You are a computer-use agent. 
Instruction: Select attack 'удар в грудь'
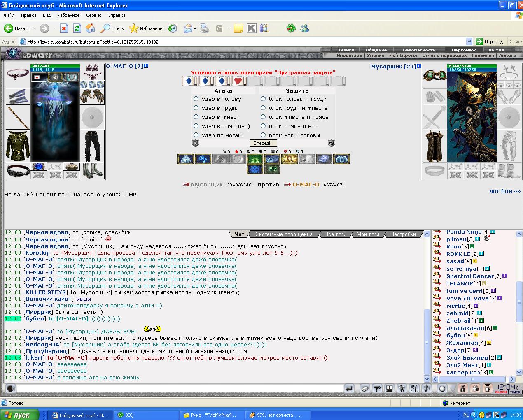[196, 108]
